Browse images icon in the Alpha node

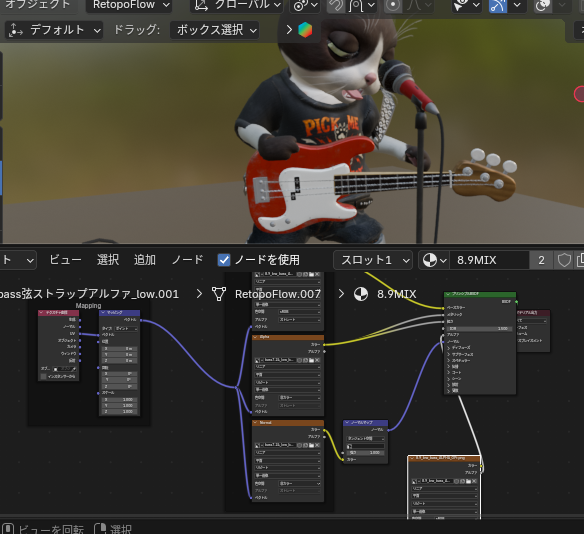(258, 360)
